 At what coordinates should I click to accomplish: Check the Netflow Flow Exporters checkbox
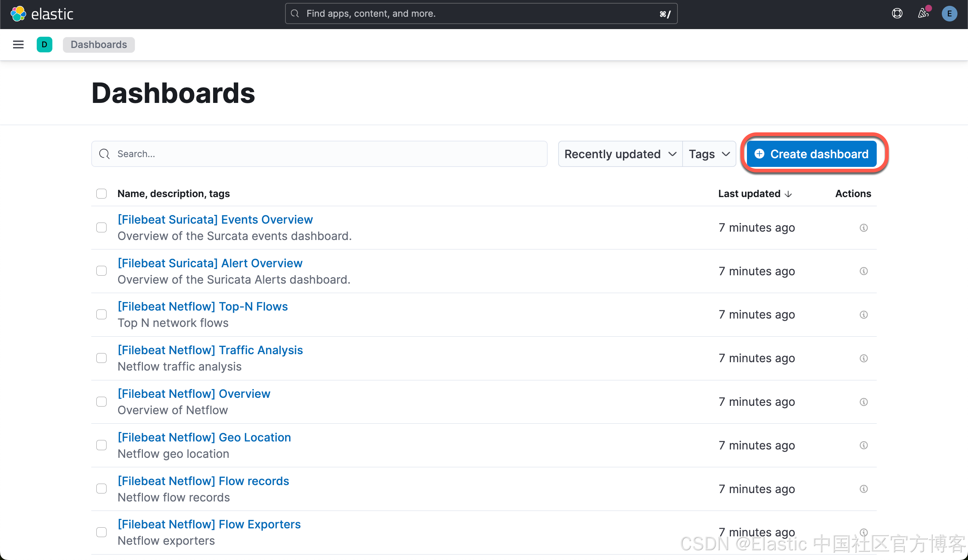(x=101, y=532)
